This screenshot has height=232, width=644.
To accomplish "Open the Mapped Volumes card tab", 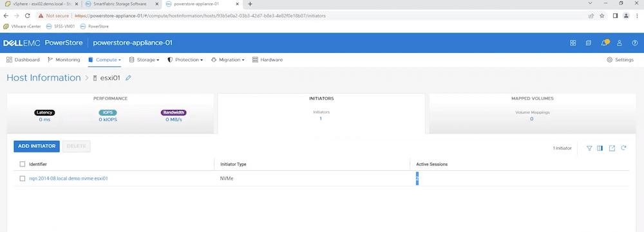I will 533,113.
